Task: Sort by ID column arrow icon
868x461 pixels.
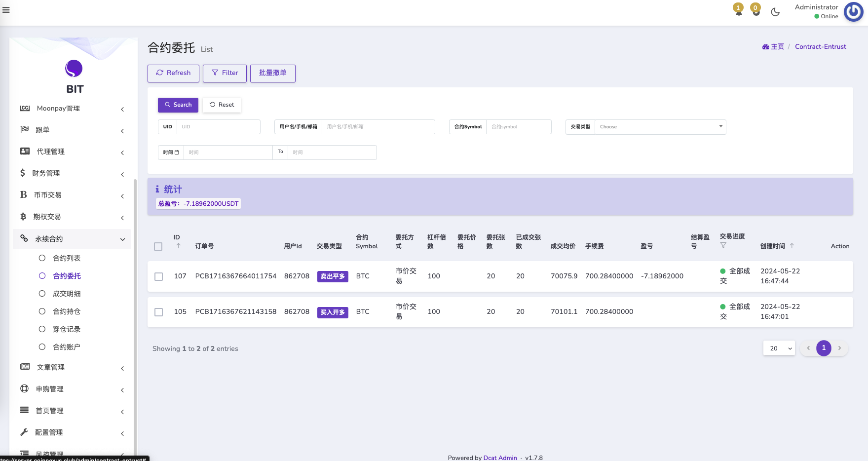Action: [178, 246]
